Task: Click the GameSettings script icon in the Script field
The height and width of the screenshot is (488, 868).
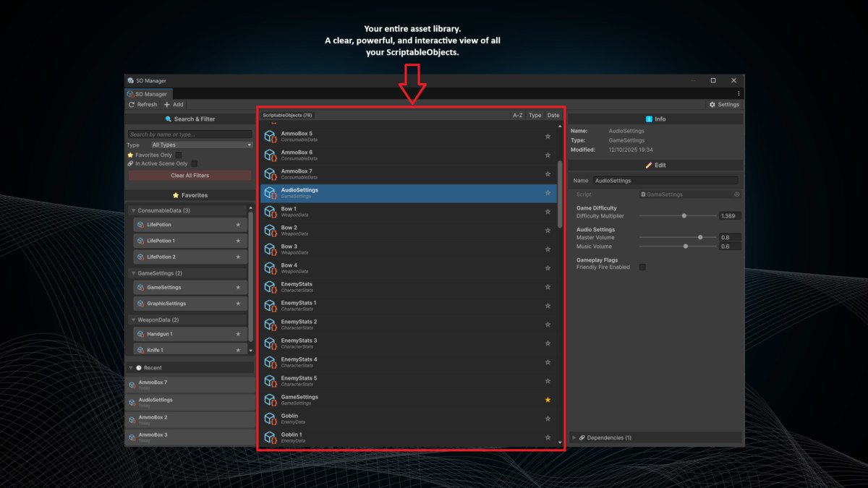Action: tap(643, 194)
